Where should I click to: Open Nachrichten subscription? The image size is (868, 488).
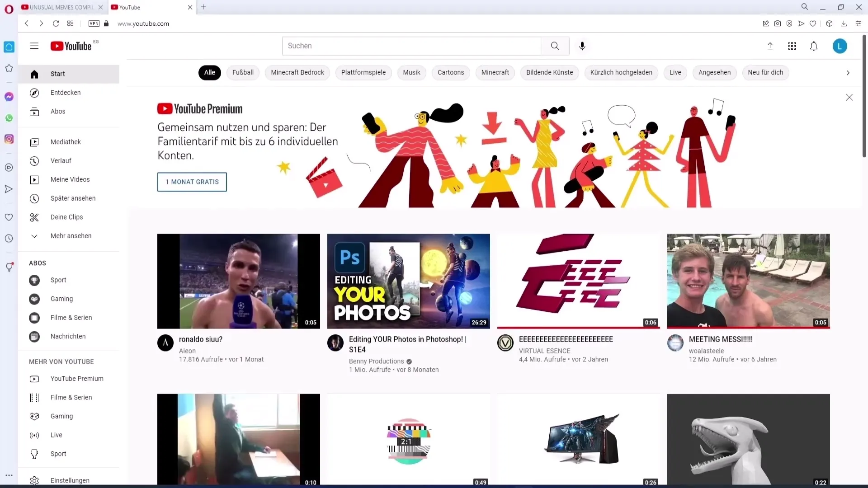pyautogui.click(x=69, y=337)
